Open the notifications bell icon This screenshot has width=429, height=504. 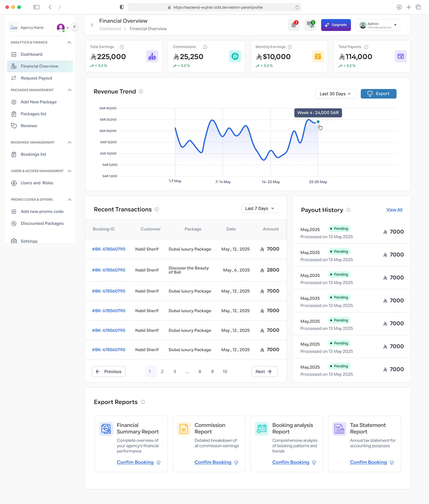click(x=294, y=25)
